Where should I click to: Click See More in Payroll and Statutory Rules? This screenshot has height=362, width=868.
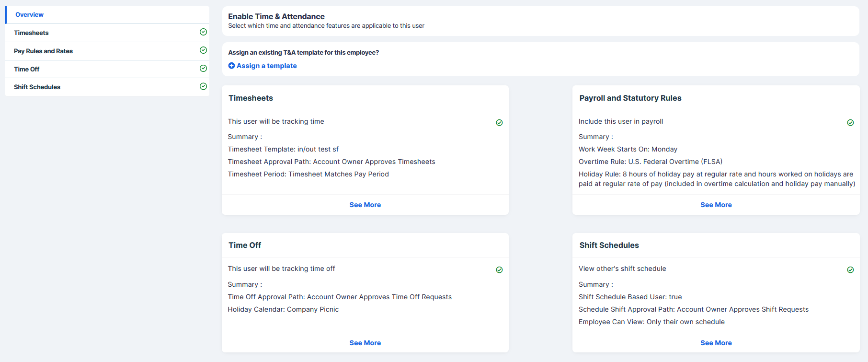[716, 205]
